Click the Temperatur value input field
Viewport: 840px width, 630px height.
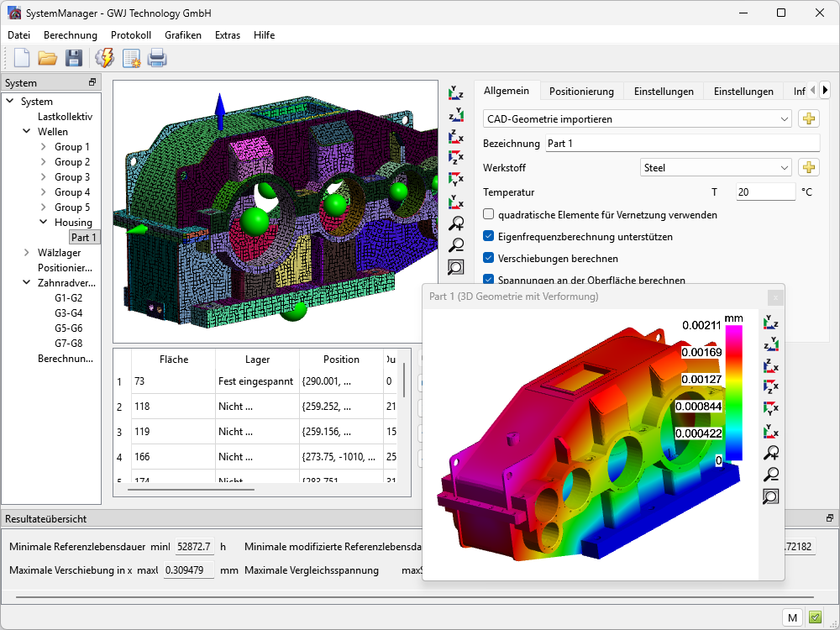click(x=764, y=192)
